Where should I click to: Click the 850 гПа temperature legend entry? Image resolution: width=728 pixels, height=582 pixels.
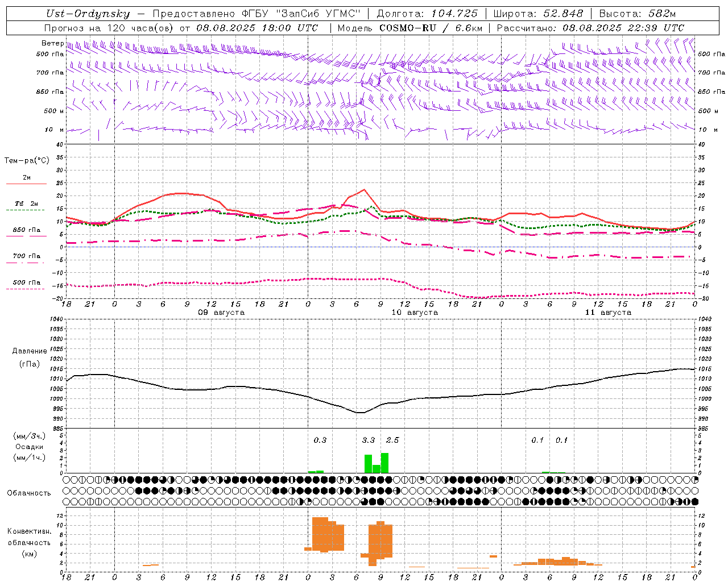[27, 230]
